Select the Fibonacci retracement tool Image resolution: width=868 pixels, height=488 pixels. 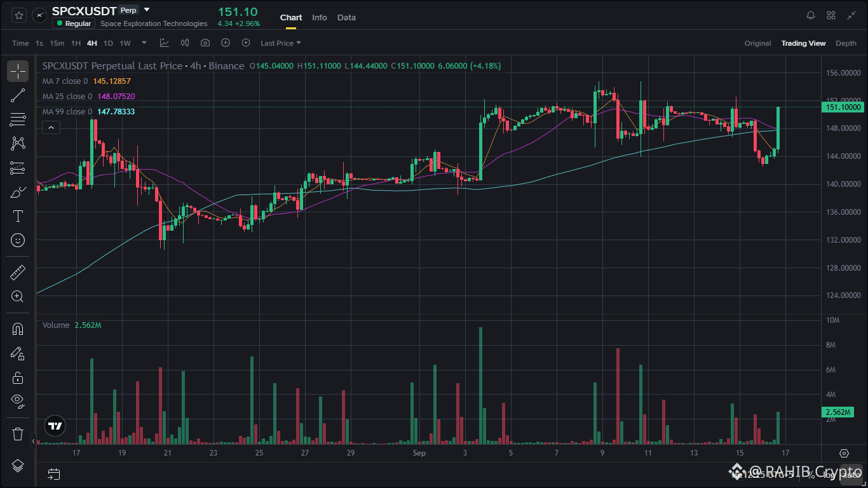coord(18,119)
